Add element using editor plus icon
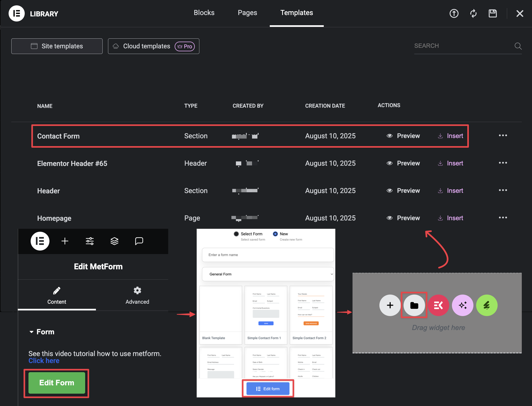The image size is (532, 406). point(65,241)
